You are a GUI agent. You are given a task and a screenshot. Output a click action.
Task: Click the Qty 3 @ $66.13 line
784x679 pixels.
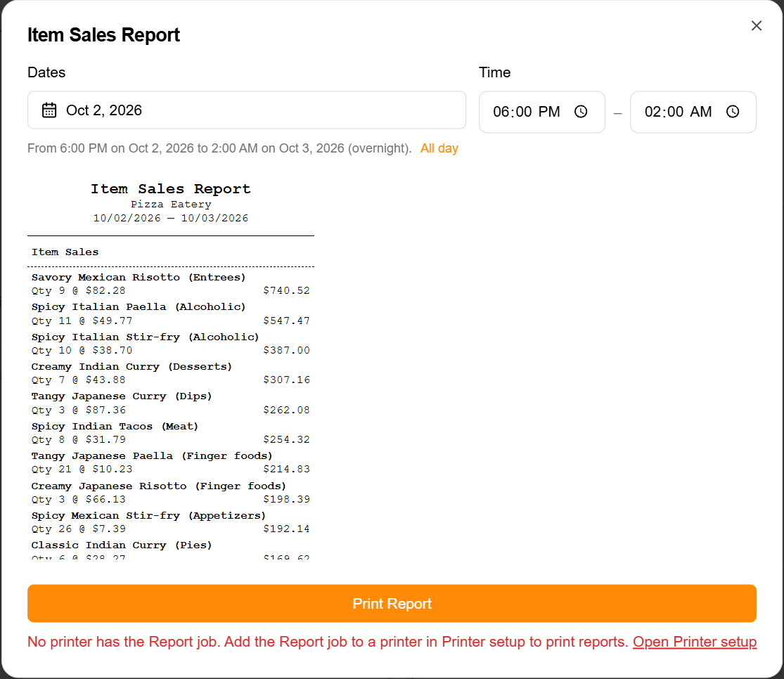click(79, 499)
